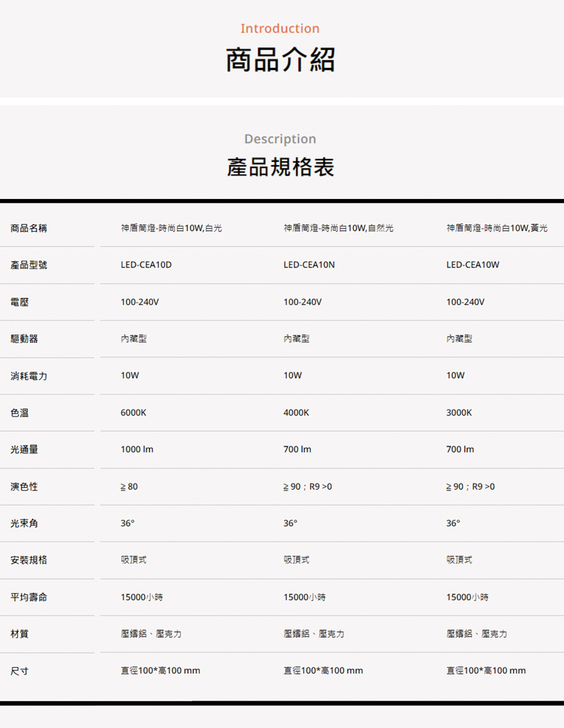Select the '安裝規格' row label
The width and height of the screenshot is (564, 728).
[29, 560]
